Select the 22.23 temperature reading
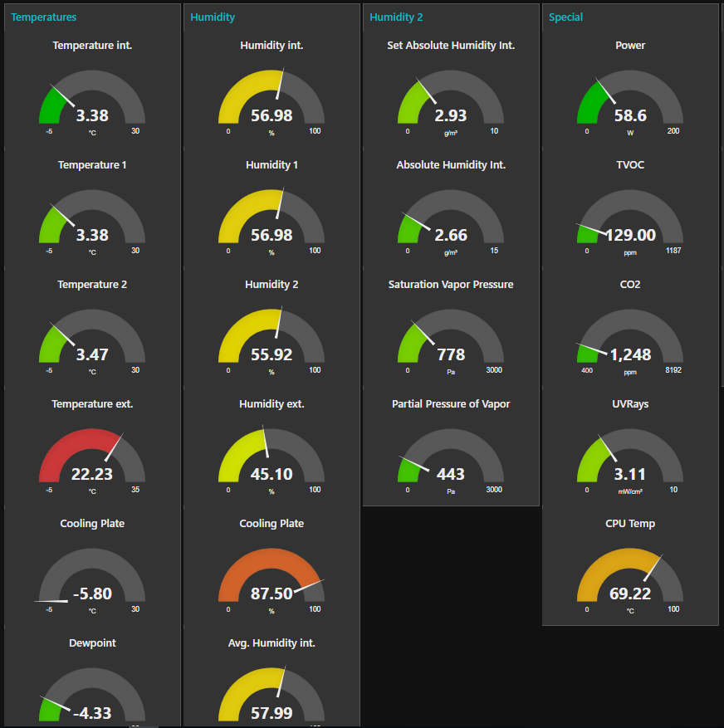This screenshot has width=724, height=728. pos(92,474)
